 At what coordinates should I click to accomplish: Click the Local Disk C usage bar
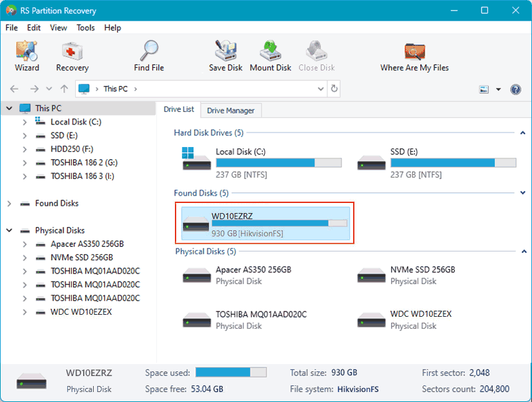(x=279, y=162)
